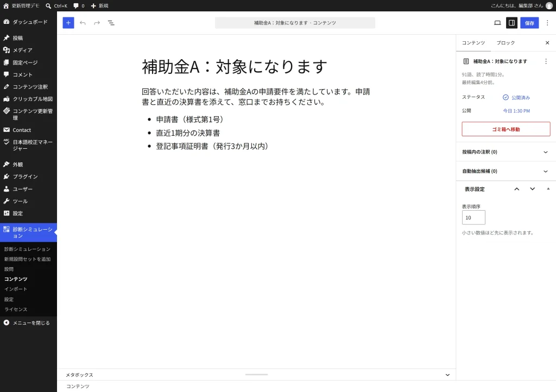556x392 pixels.
Task: Change status 公開済み
Action: (516, 98)
